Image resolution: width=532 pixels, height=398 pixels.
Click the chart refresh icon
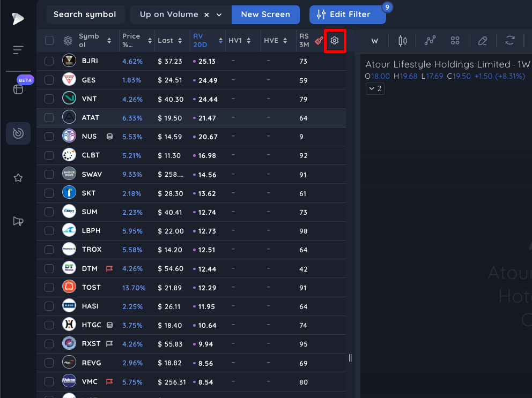point(510,41)
